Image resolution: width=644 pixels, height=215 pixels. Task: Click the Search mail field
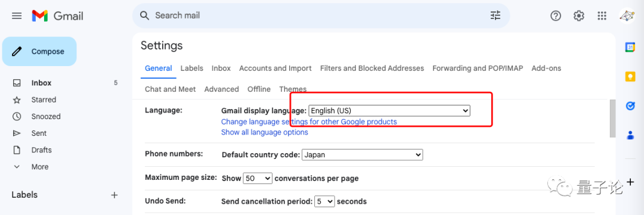coord(321,15)
